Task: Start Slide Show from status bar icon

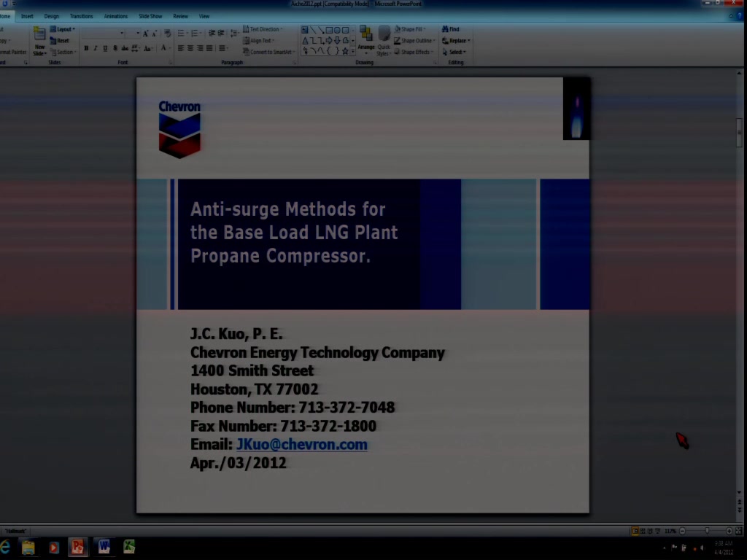Action: click(658, 531)
